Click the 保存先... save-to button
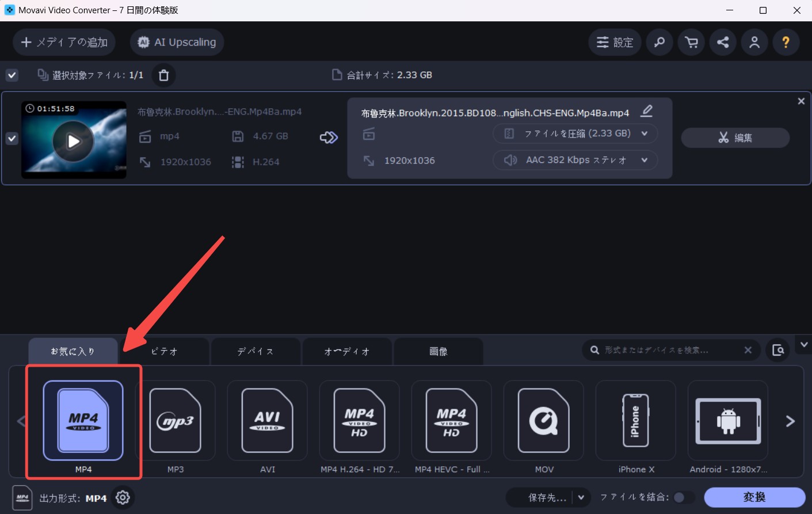This screenshot has height=514, width=812. pos(540,497)
